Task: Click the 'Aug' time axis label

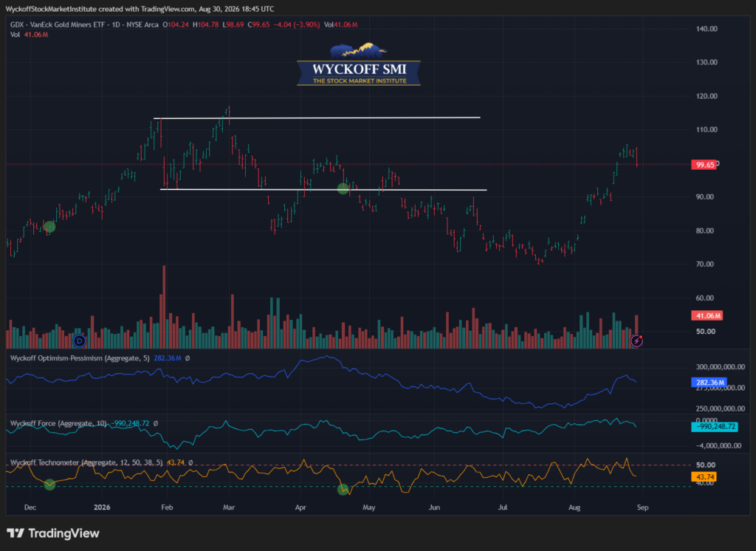Action: coord(574,507)
